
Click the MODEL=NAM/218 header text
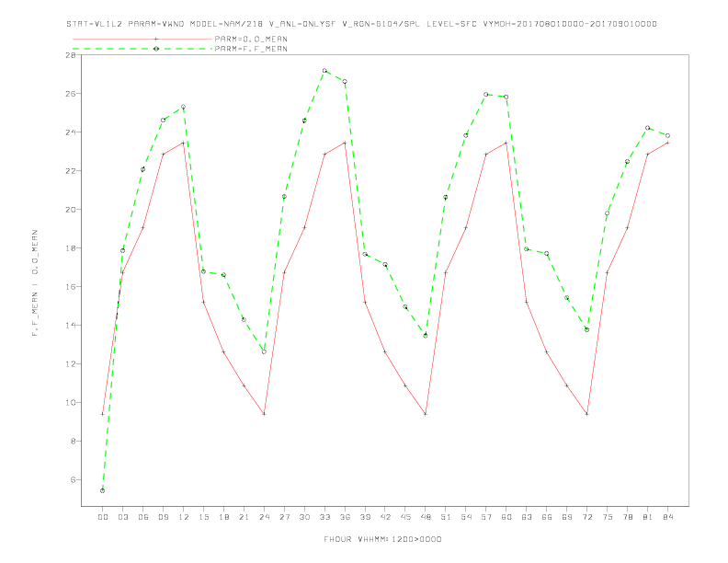(x=226, y=24)
